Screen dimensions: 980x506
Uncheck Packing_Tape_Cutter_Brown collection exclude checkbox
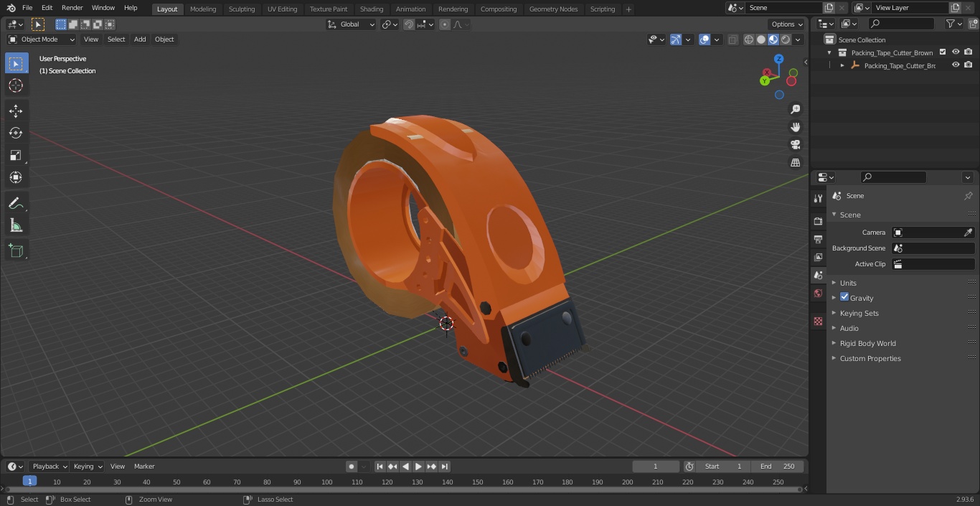(x=943, y=52)
